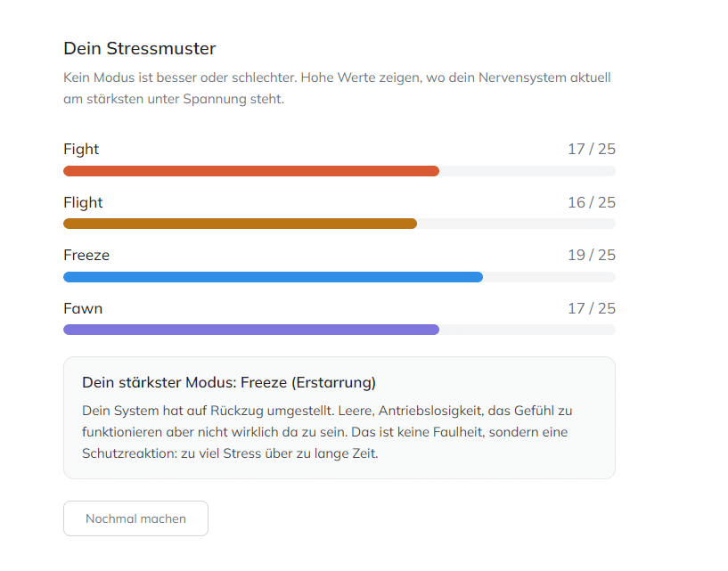Click the Freeze score 19 / 25
The width and height of the screenshot is (728, 571).
tap(591, 255)
